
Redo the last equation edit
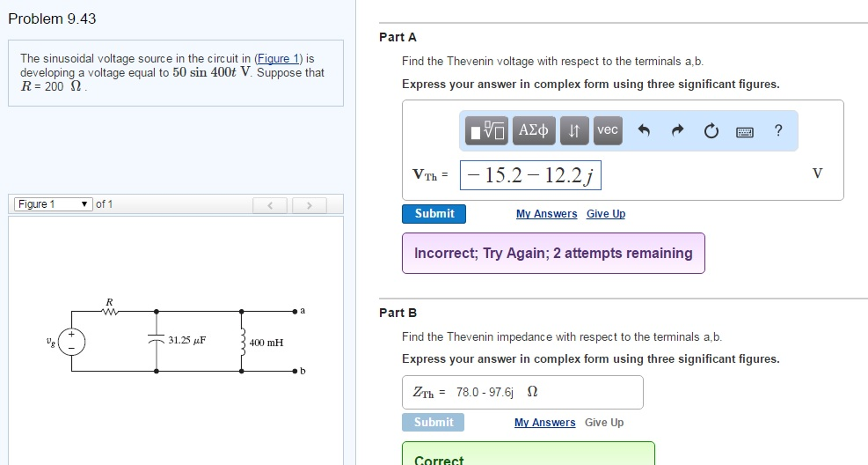(x=677, y=131)
